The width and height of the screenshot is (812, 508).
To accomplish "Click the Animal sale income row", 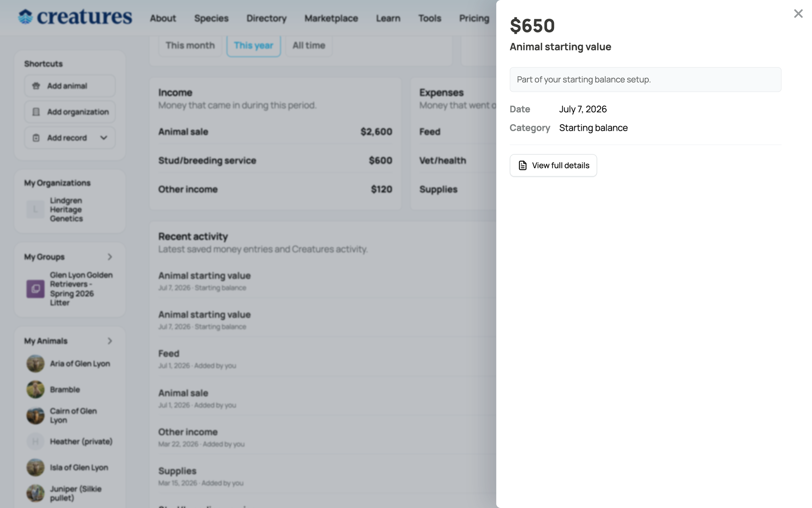I will [275, 132].
